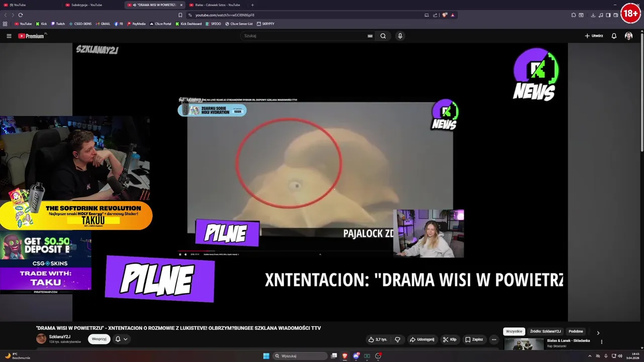Open the Brave Wallet icon

tap(615, 15)
